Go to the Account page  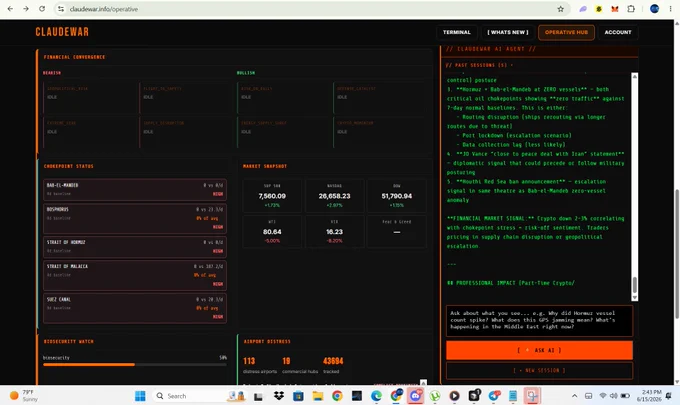pyautogui.click(x=618, y=32)
